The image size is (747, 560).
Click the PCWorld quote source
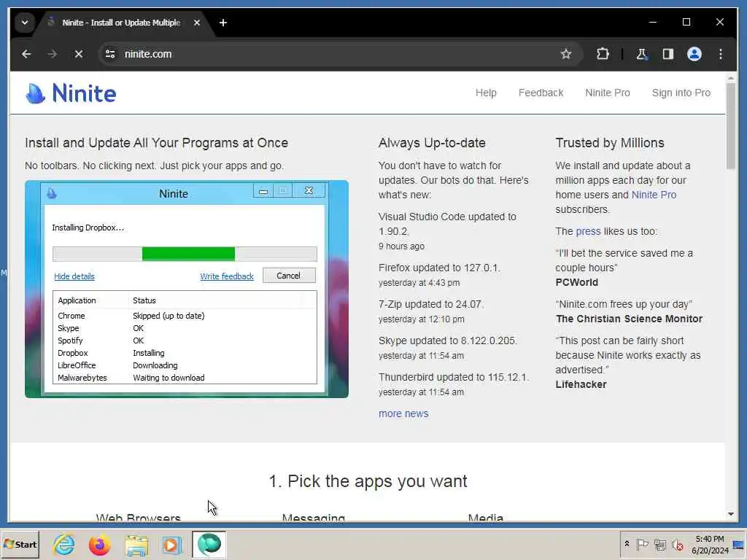click(x=576, y=282)
